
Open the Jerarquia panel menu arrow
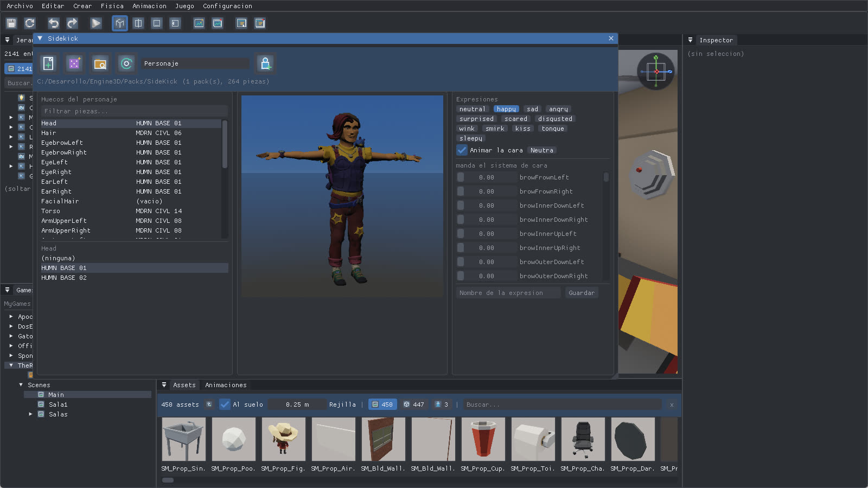7,40
